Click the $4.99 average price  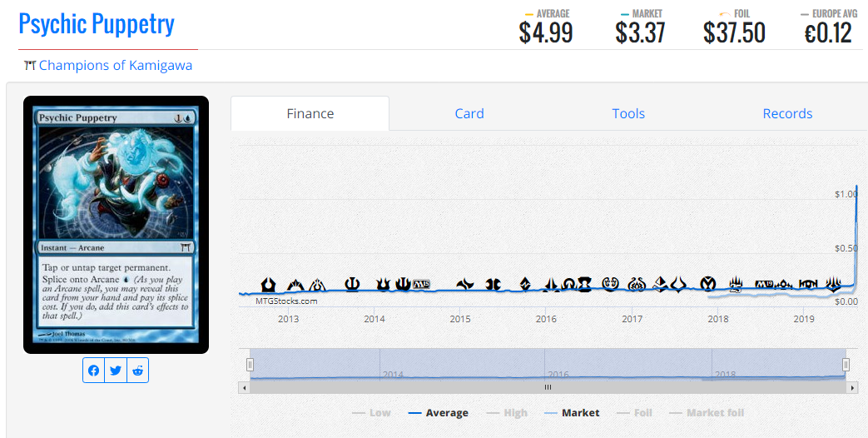click(x=546, y=32)
